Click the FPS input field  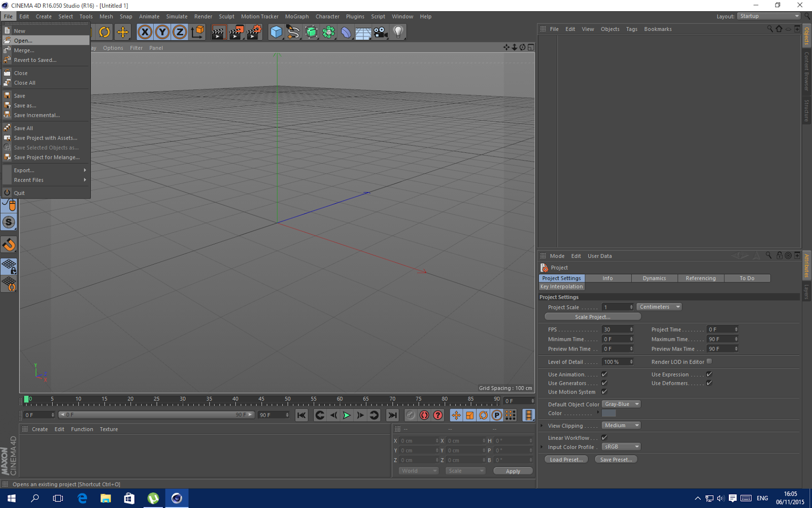pyautogui.click(x=618, y=330)
